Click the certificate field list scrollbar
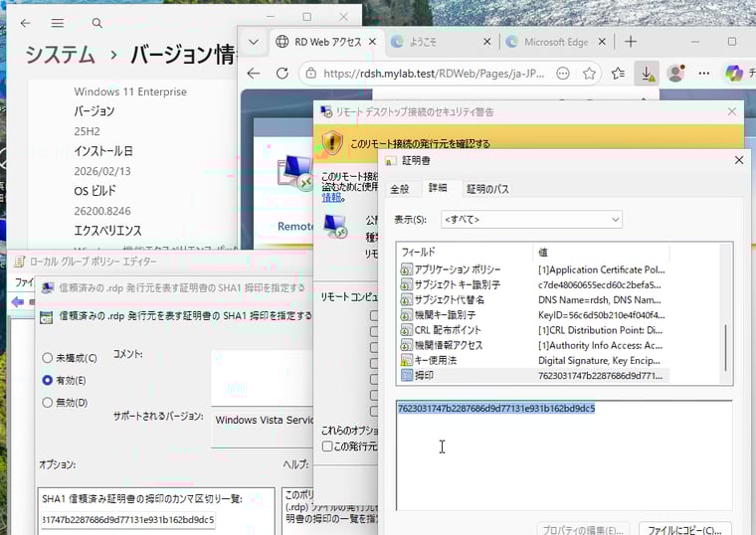This screenshot has width=756, height=535. (x=725, y=348)
